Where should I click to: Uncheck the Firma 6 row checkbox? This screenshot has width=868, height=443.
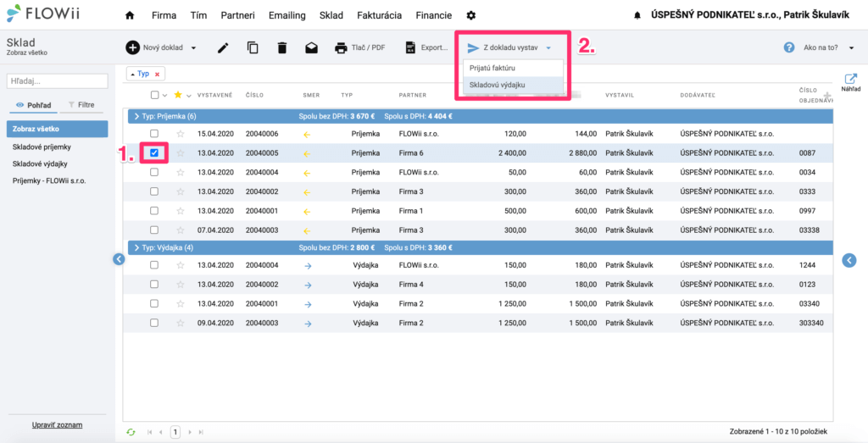tap(154, 153)
